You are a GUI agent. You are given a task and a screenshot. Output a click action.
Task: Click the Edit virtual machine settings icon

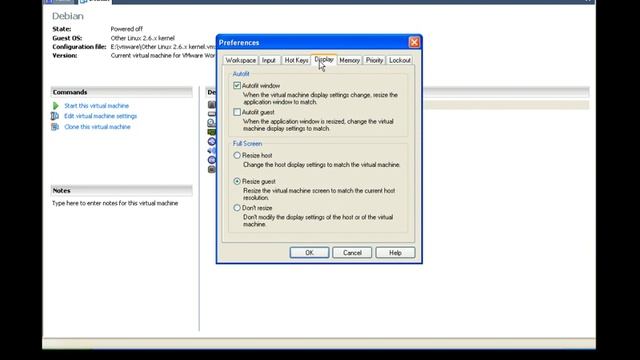[55, 116]
